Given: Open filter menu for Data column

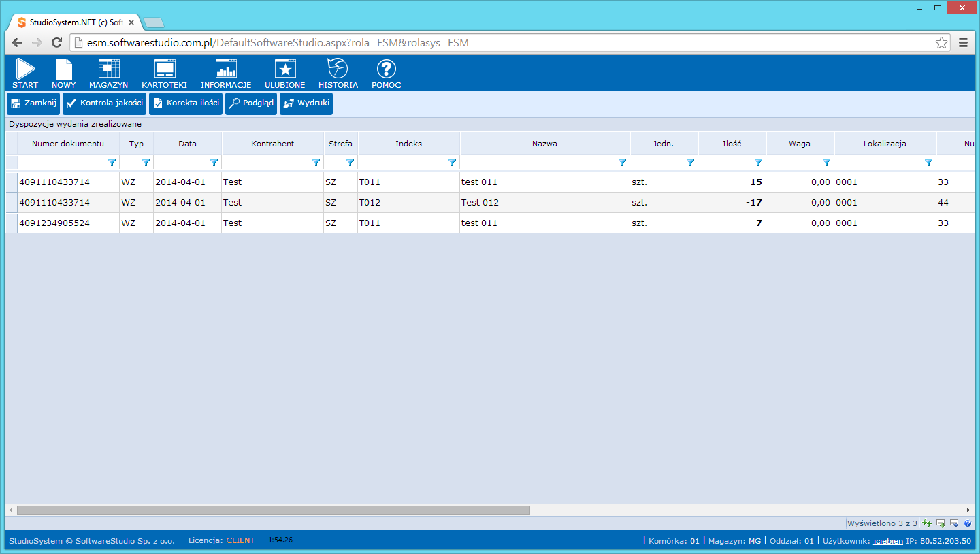Looking at the screenshot, I should click(214, 163).
